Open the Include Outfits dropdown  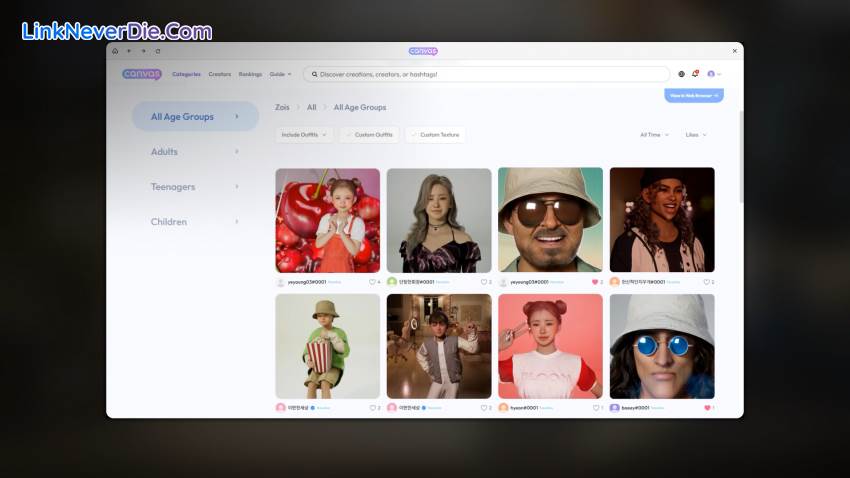(304, 134)
